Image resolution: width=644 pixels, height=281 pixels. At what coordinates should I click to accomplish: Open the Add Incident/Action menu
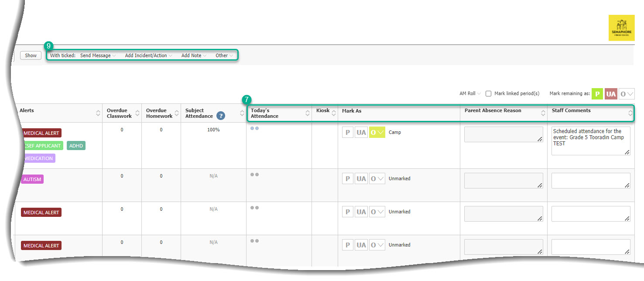coord(147,55)
